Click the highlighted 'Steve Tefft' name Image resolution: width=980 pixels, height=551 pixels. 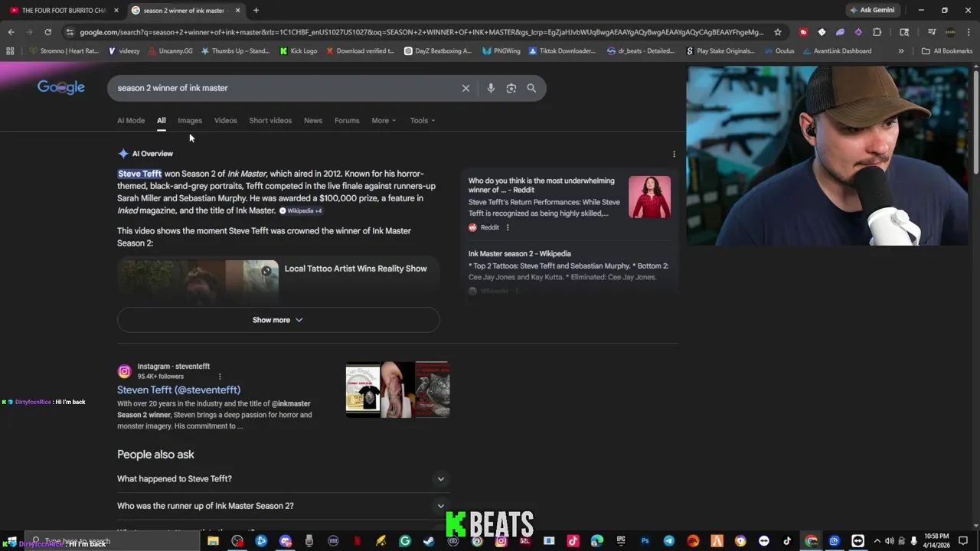(140, 174)
